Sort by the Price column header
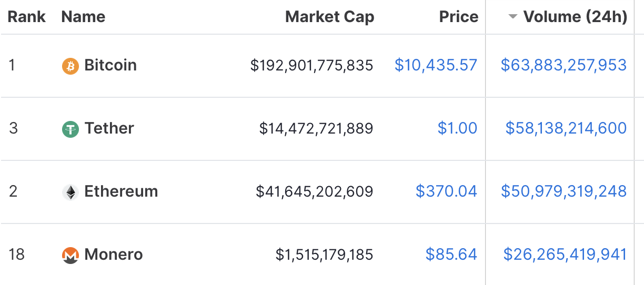 click(x=458, y=17)
